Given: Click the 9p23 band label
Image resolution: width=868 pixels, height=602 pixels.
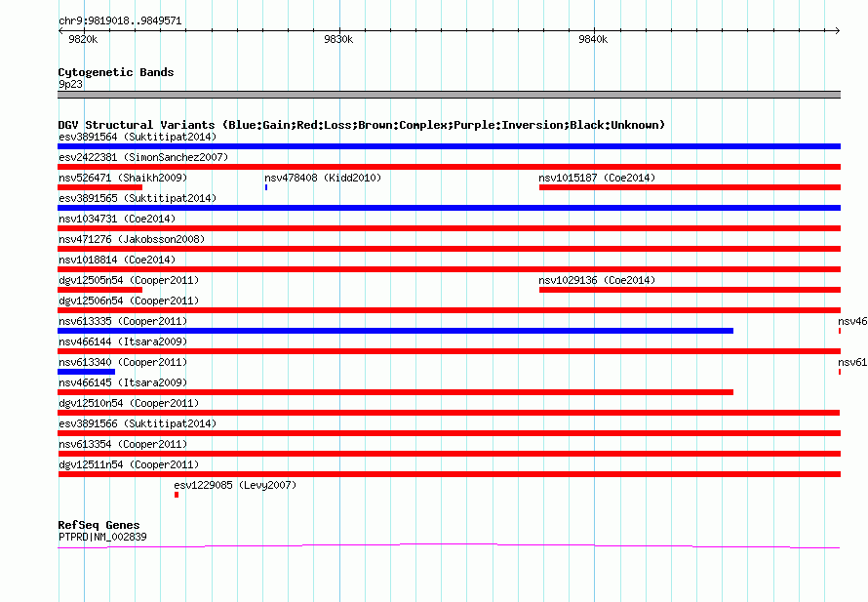Looking at the screenshot, I should pos(70,84).
